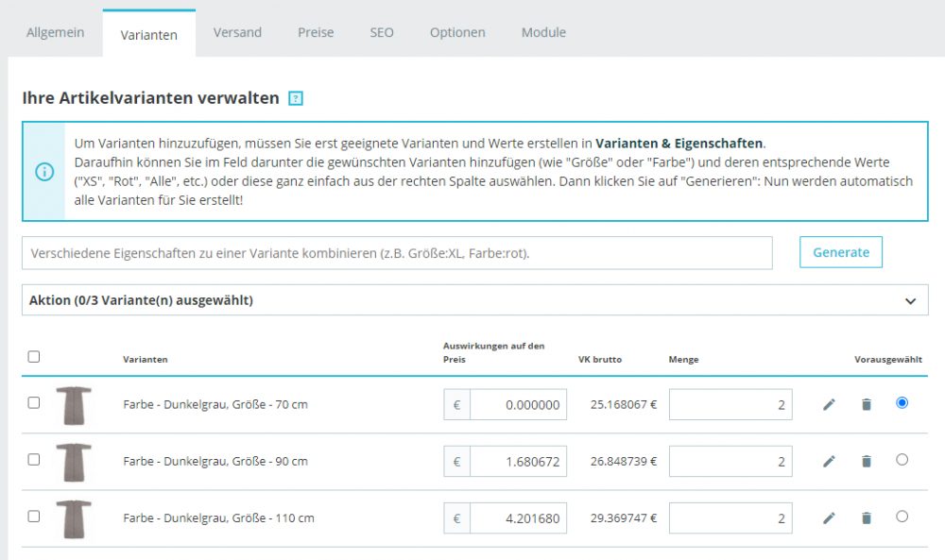Viewport: 945px width, 560px height.
Task: Check the box for the 70 cm variant
Action: pyautogui.click(x=34, y=402)
